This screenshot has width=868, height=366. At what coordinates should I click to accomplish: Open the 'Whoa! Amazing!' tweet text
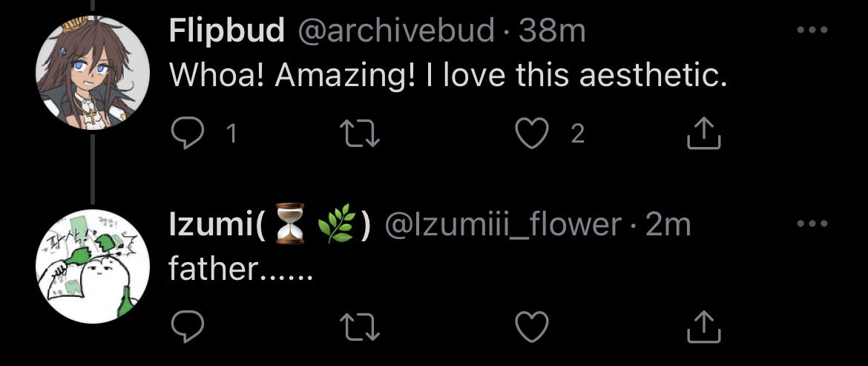point(448,76)
